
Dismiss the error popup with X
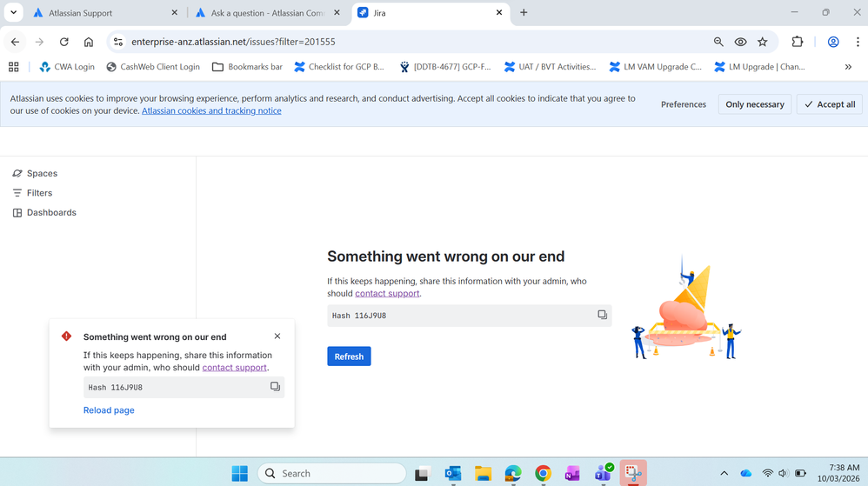click(277, 336)
